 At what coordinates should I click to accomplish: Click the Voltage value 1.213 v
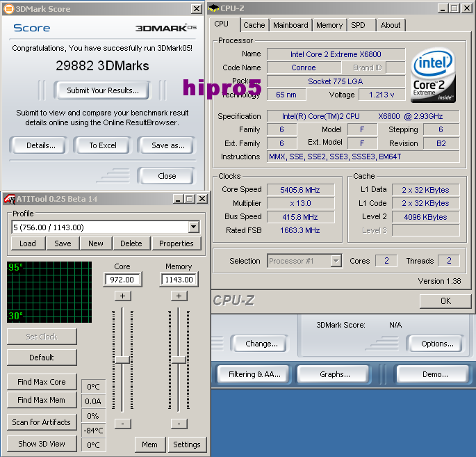click(382, 95)
